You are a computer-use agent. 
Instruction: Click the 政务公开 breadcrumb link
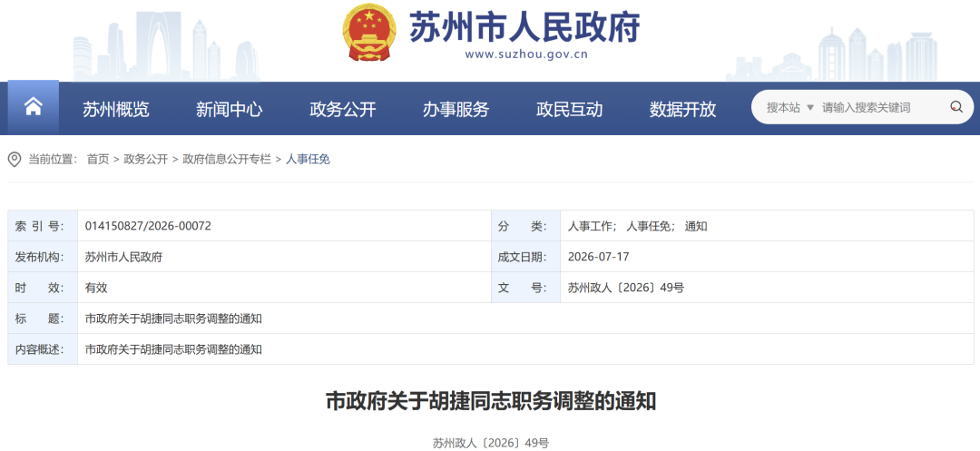(145, 160)
